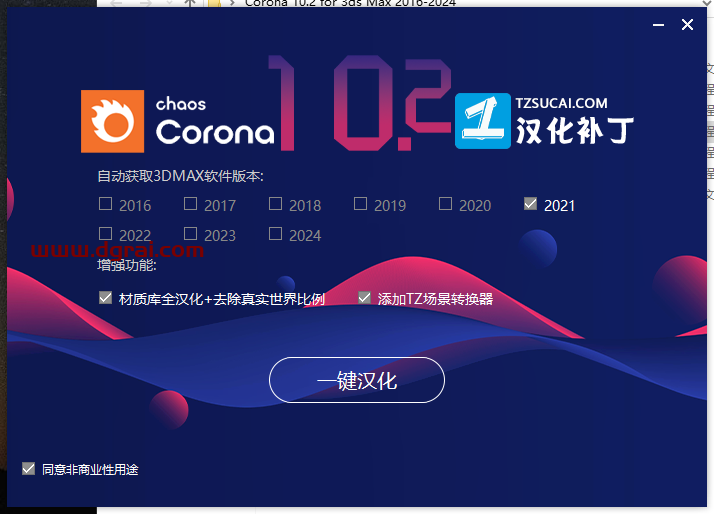
Task: Check the 2022 version checkbox
Action: [105, 234]
